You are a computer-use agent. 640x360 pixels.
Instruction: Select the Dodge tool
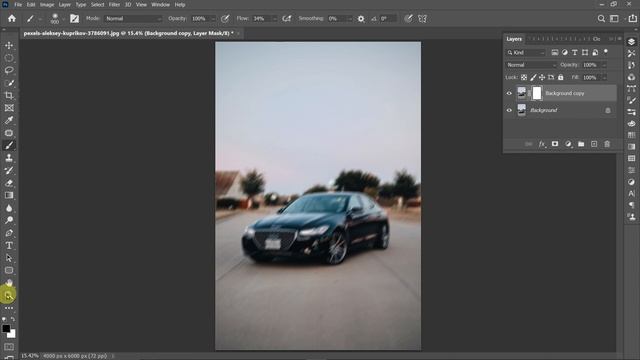coord(9,220)
